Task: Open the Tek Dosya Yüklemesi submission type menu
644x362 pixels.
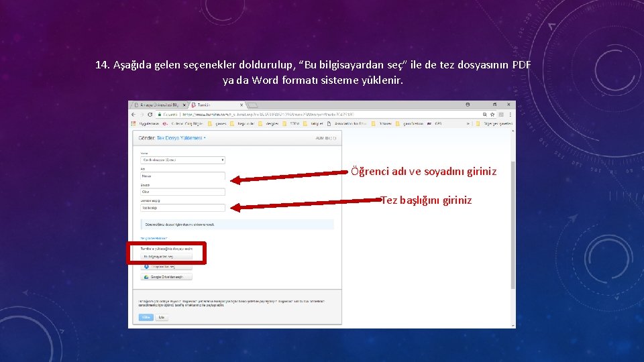Action: [x=181, y=138]
